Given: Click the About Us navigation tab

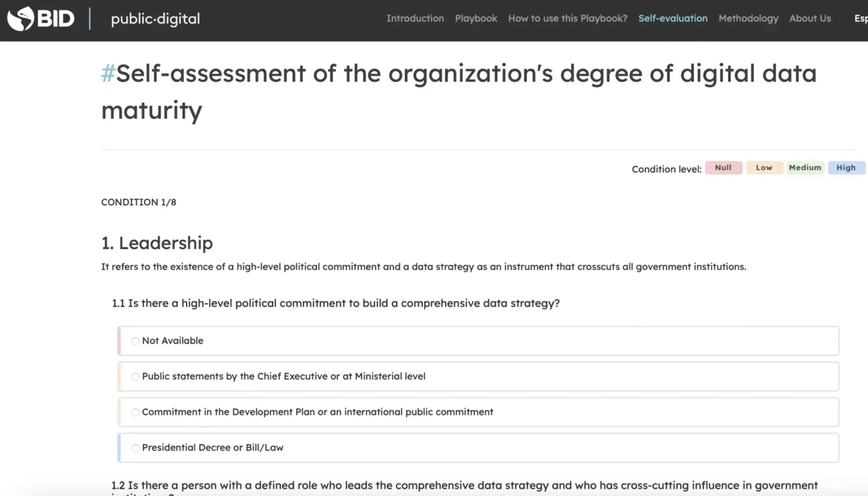Looking at the screenshot, I should coord(810,18).
